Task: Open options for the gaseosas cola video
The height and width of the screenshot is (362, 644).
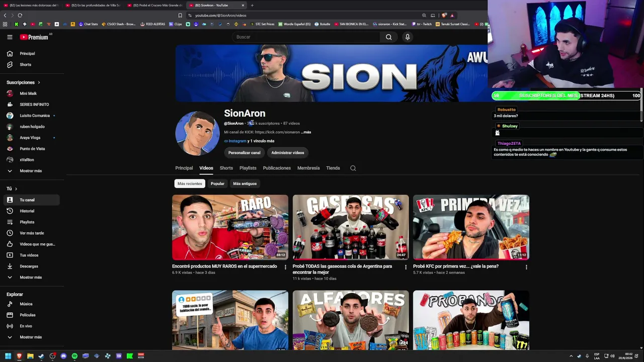Action: click(x=406, y=267)
